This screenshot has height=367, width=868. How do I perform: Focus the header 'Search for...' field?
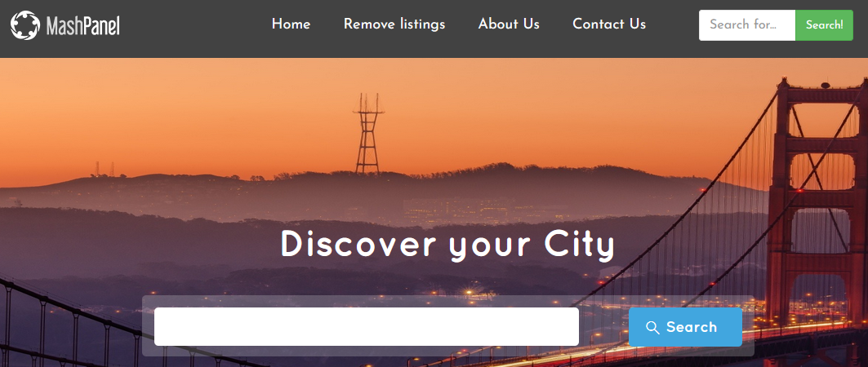coord(747,25)
